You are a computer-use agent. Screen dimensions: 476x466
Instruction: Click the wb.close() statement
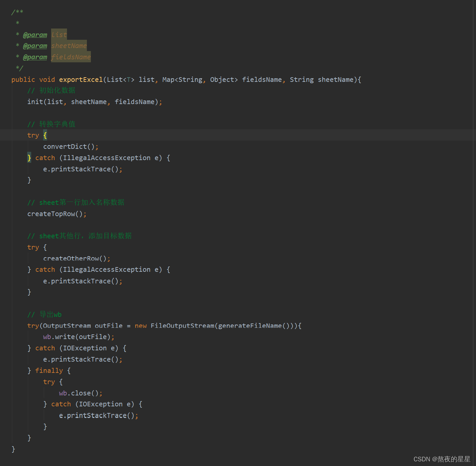click(81, 393)
